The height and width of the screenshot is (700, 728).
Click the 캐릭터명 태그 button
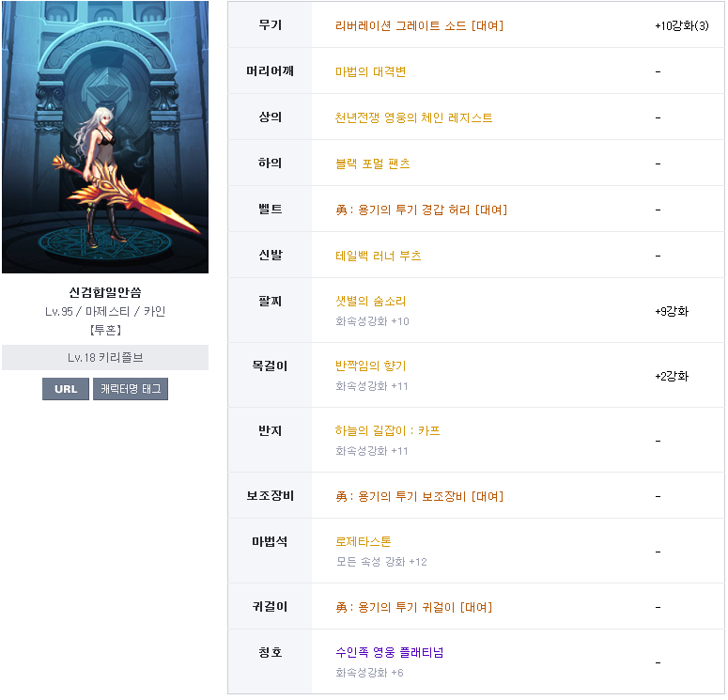(131, 389)
